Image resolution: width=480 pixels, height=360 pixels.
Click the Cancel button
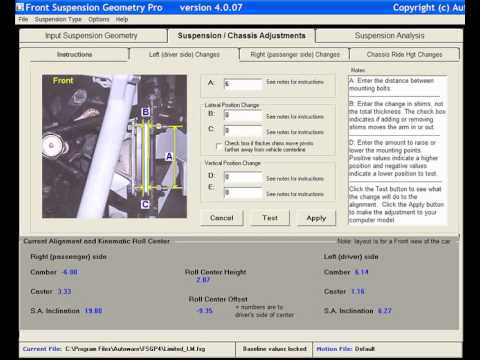(x=222, y=218)
